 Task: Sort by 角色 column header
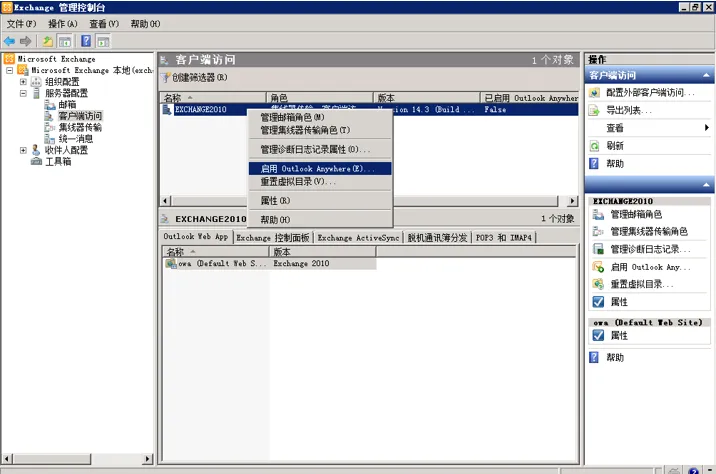320,98
